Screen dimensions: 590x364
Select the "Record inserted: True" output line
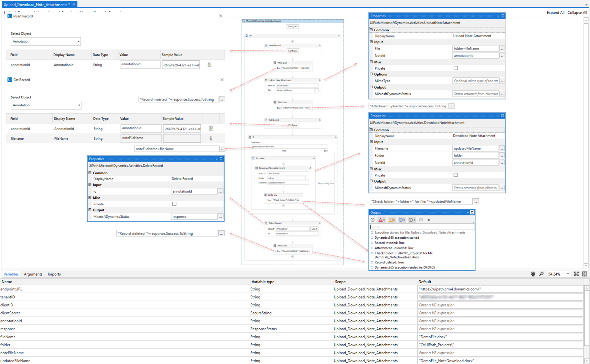(389, 243)
